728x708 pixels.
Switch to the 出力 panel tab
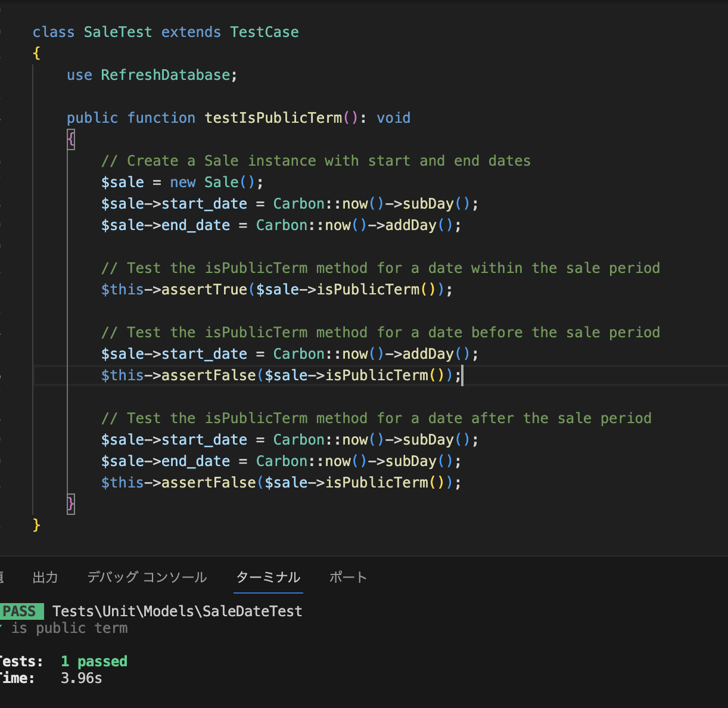point(45,577)
